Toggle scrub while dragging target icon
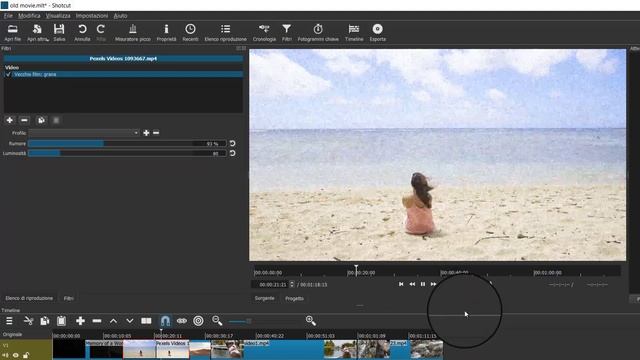 point(198,321)
